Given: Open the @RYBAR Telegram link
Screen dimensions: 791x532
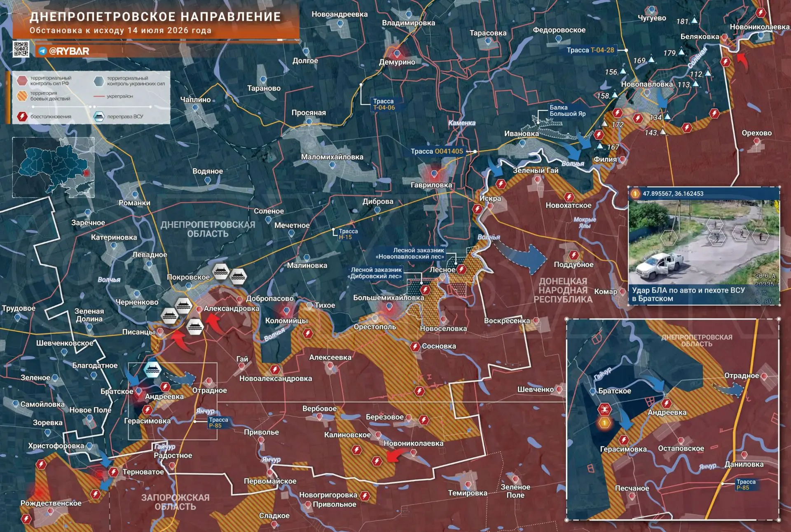Looking at the screenshot, I should [x=64, y=51].
